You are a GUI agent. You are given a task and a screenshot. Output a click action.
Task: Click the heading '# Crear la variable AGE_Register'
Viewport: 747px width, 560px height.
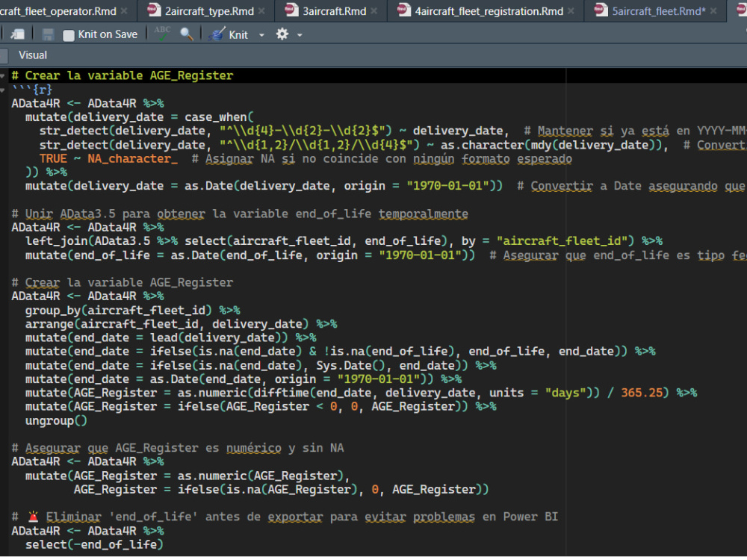[x=123, y=75]
